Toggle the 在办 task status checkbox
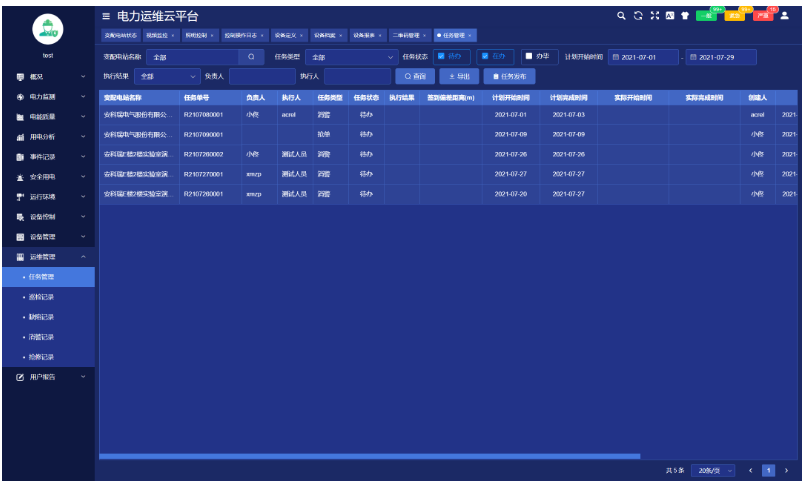 tap(484, 56)
